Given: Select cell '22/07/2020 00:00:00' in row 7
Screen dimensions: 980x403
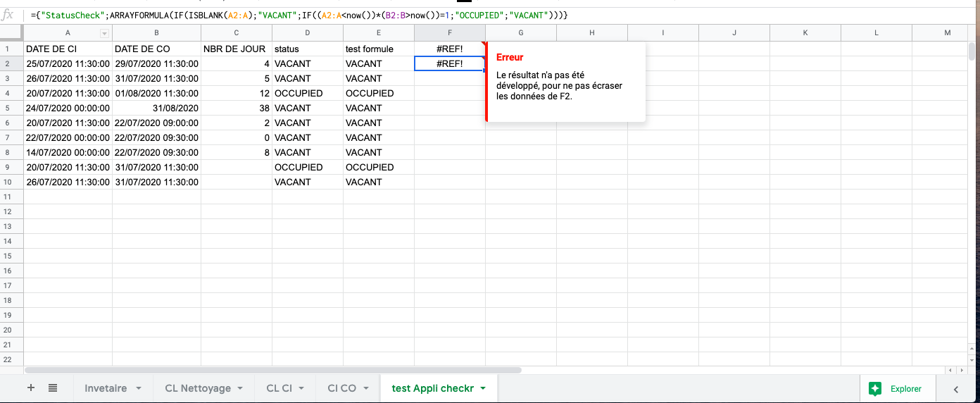Looking at the screenshot, I should pos(68,137).
